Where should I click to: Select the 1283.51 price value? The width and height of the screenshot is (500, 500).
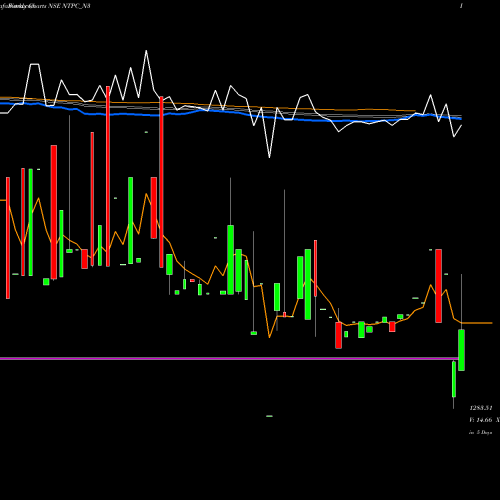tap(481, 408)
